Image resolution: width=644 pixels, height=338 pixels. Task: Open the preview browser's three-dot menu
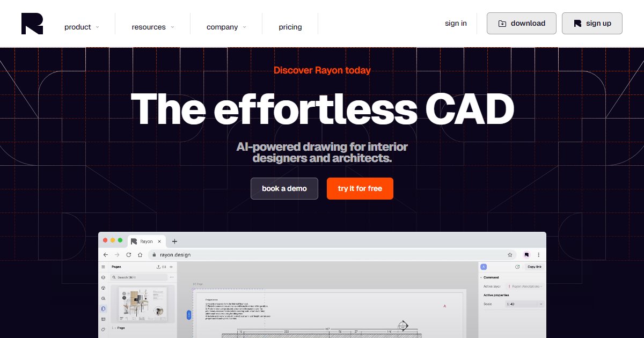coord(538,255)
